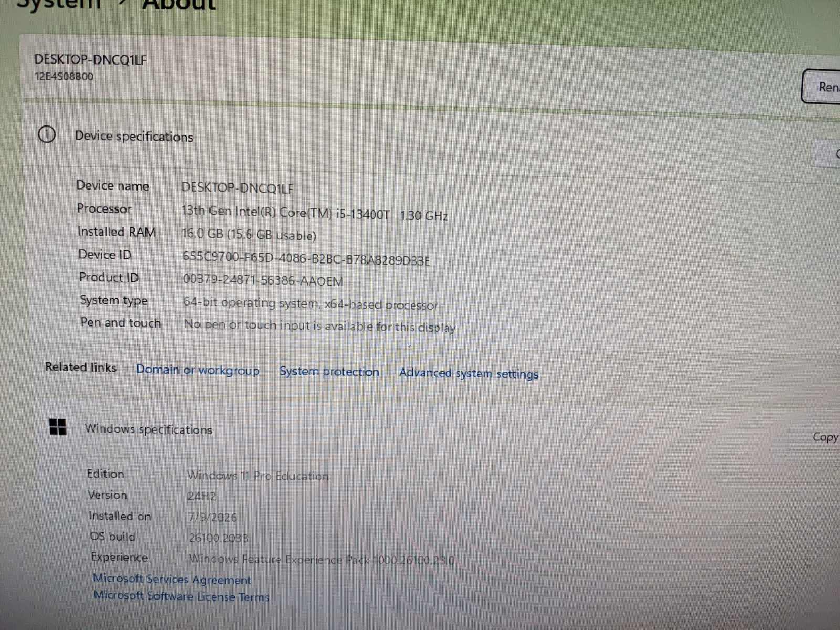
Task: Click the Device specifications info icon
Action: point(47,135)
